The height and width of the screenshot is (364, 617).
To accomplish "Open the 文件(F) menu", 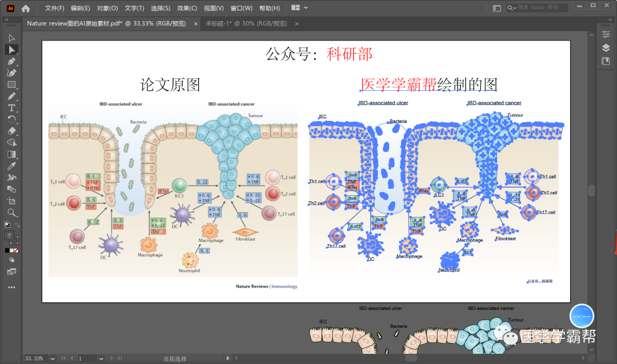I will 54,8.
